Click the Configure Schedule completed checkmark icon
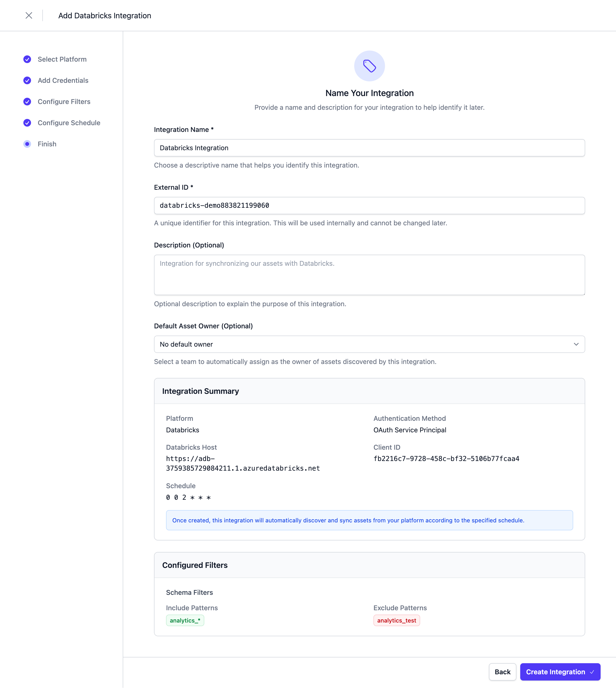 [27, 123]
